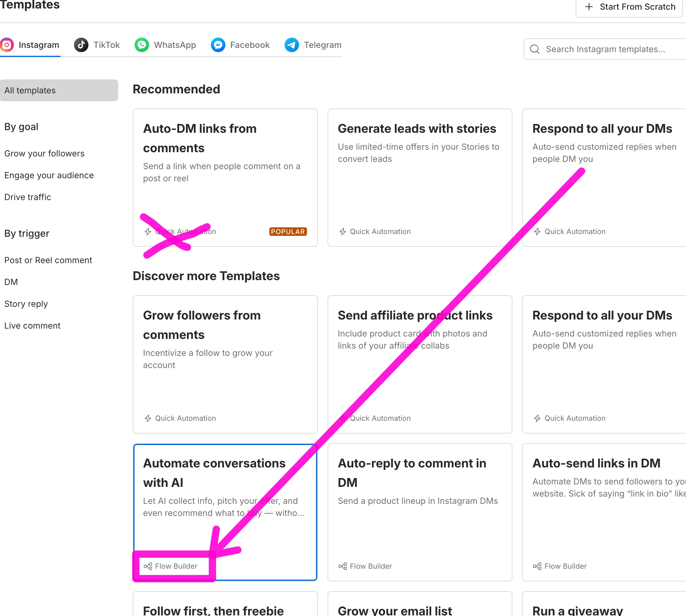The image size is (686, 616).
Task: Choose the Story reply trigger filter
Action: point(26,304)
